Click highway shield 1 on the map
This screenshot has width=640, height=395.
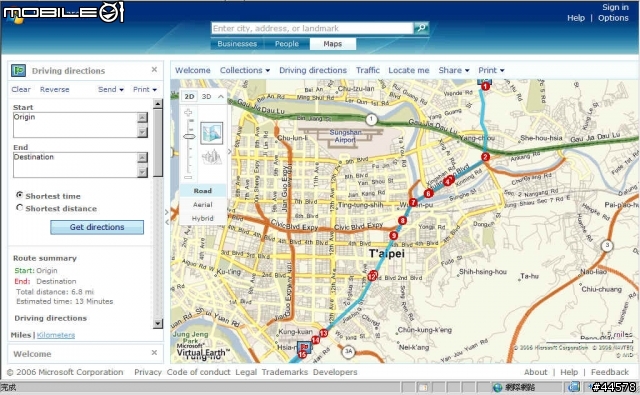371,120
